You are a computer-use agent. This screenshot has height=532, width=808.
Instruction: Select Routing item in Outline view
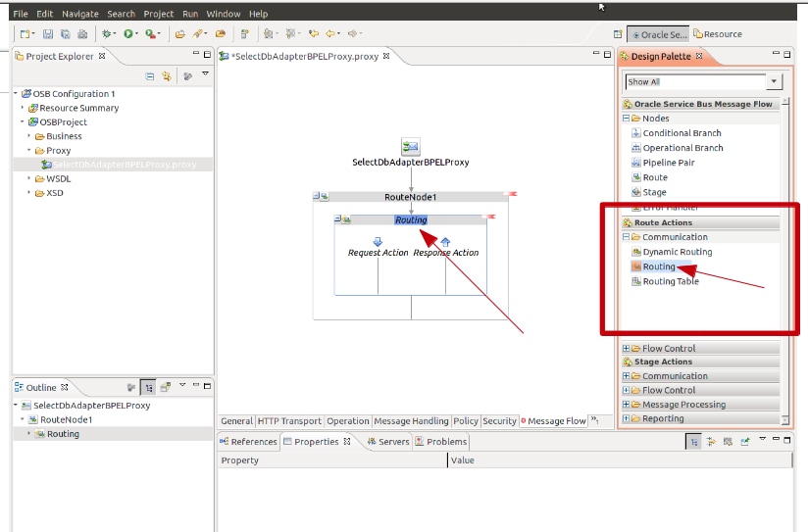click(57, 434)
